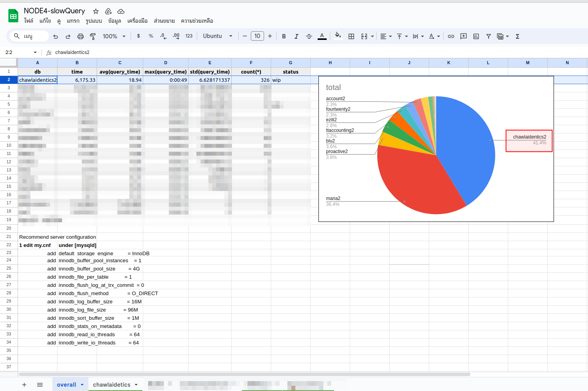Increase font size with plus button

(270, 36)
